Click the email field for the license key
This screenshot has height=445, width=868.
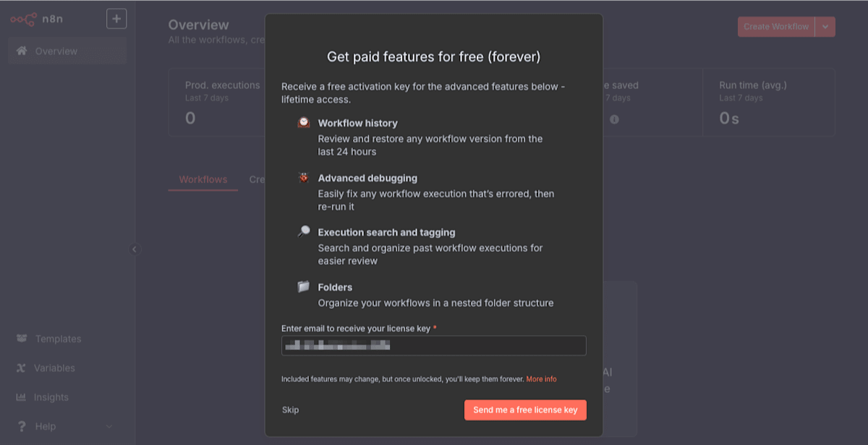click(x=434, y=346)
